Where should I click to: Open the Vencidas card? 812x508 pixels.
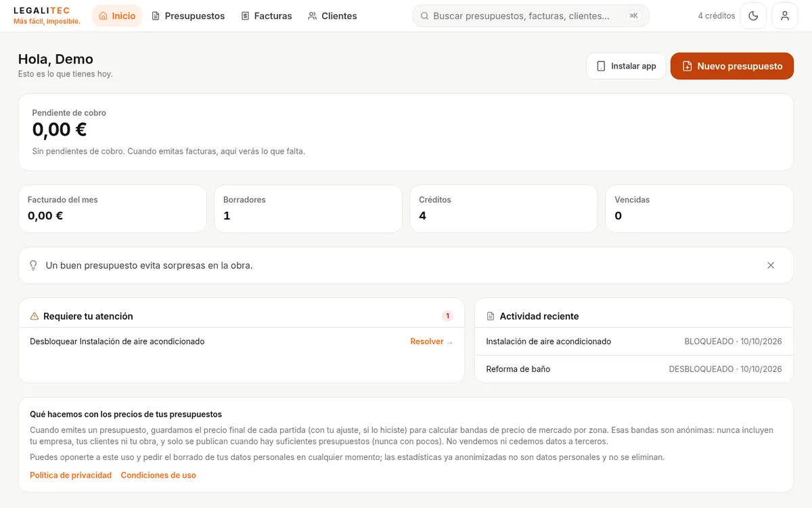click(x=699, y=209)
